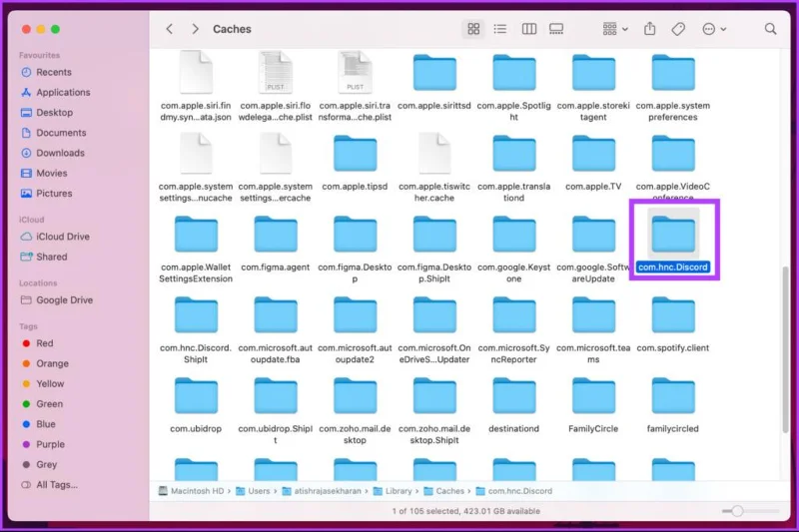Select the com.ubidrop folder
The image size is (799, 532).
[x=196, y=404]
